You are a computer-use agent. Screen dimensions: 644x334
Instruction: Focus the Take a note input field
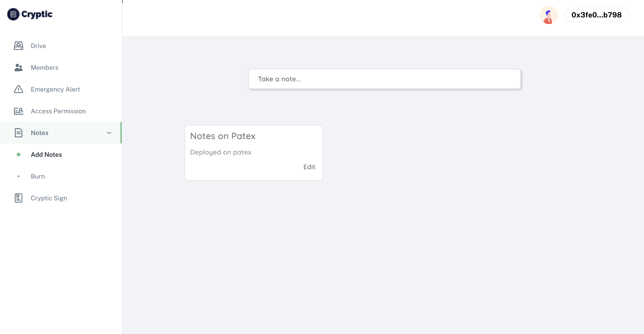[384, 79]
